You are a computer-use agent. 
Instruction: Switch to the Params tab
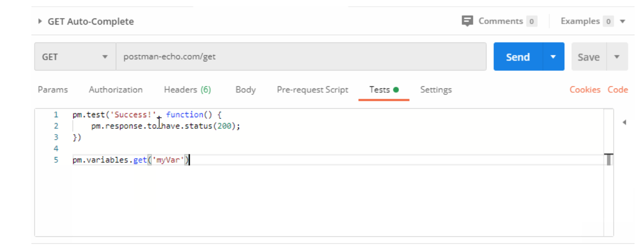(x=53, y=90)
